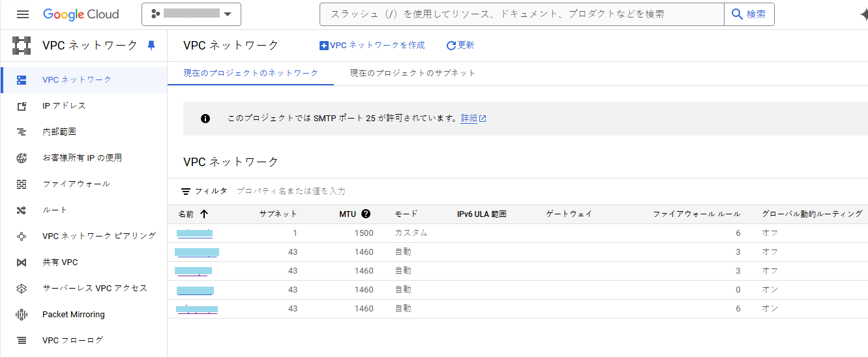This screenshot has height=357, width=868.
Task: Open the hamburger navigation menu
Action: pyautogui.click(x=23, y=14)
